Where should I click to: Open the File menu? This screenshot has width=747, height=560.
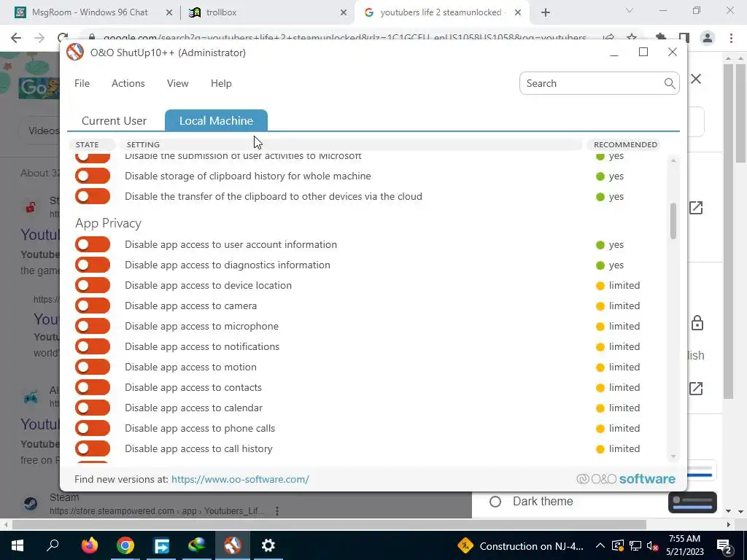(82, 83)
